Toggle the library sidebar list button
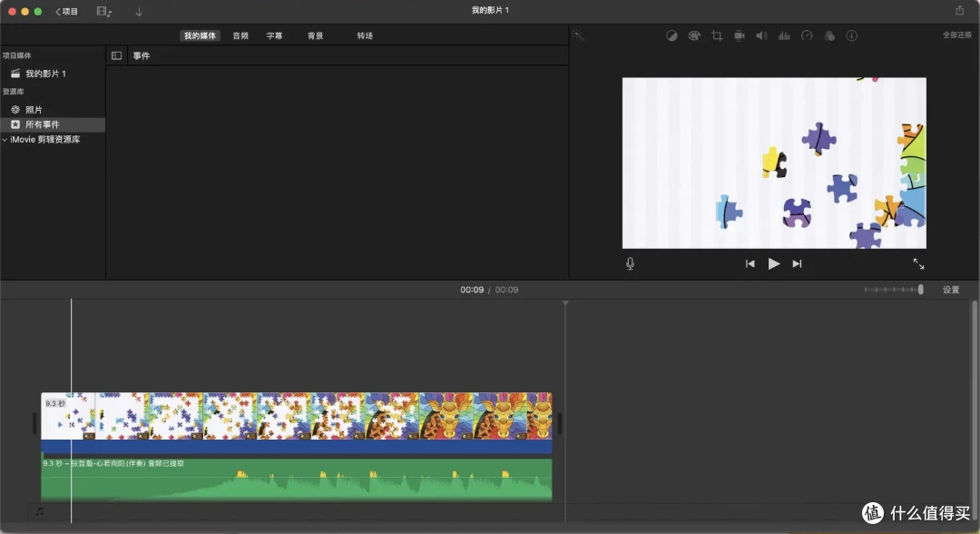Screen dimensions: 980x534 point(116,55)
